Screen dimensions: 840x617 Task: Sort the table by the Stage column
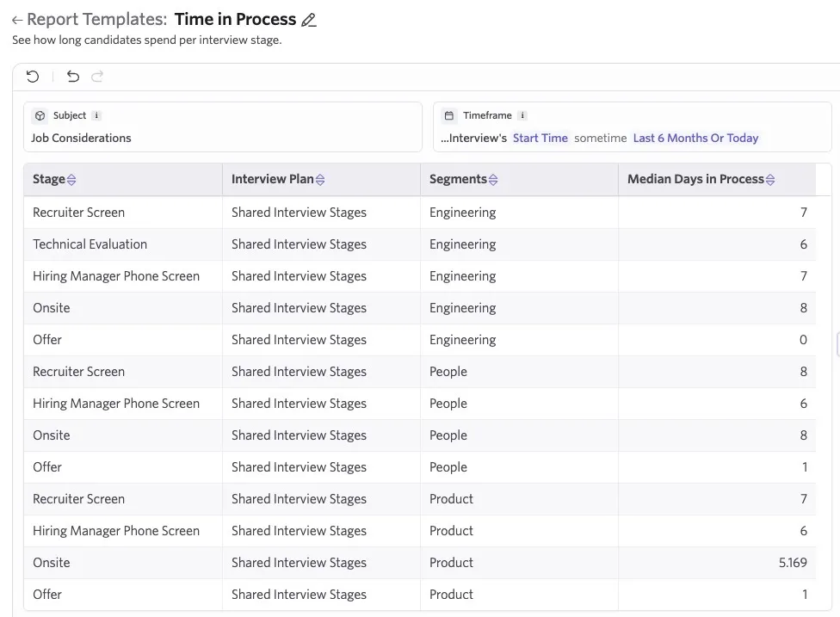[x=71, y=180]
